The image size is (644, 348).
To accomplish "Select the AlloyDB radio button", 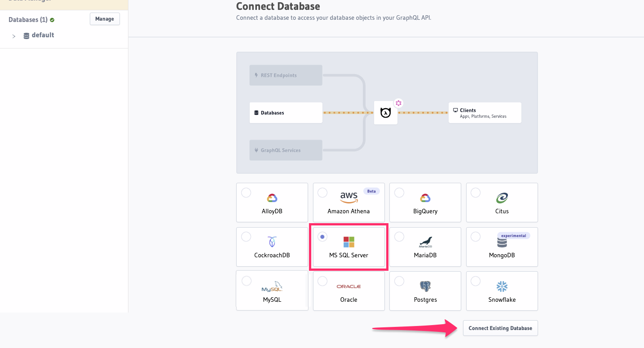I will pos(246,193).
